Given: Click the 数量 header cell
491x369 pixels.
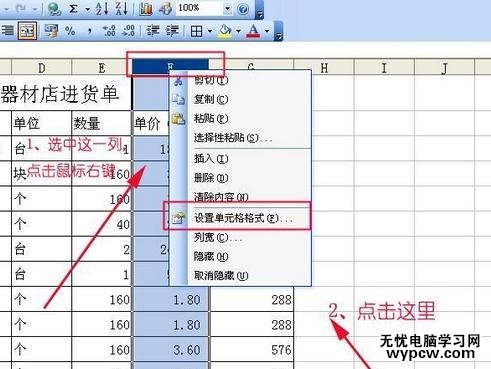Looking at the screenshot, I should 102,123.
